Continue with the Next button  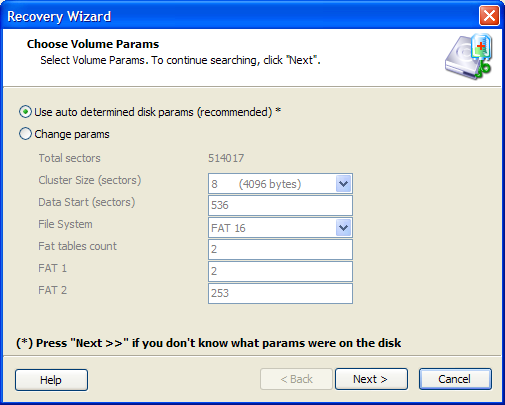pyautogui.click(x=371, y=379)
